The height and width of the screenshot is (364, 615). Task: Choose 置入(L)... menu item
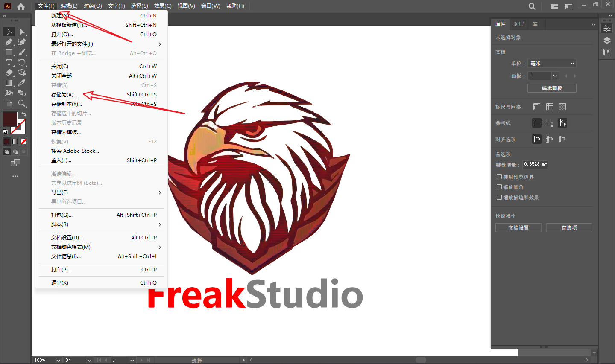(101, 160)
